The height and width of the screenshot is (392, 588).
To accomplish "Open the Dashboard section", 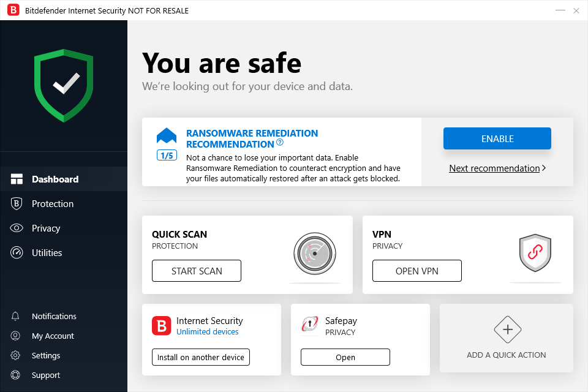I will (x=55, y=179).
